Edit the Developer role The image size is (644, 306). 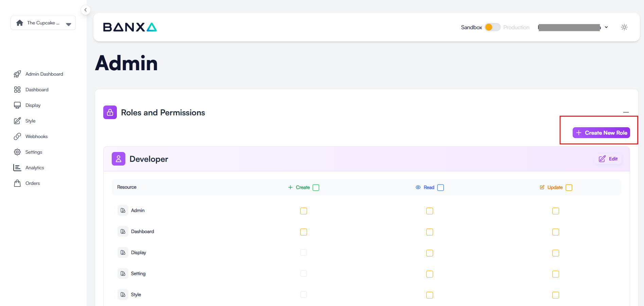click(608, 159)
